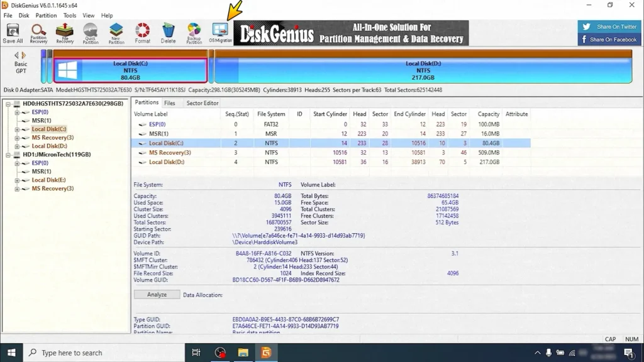Select the Local Disk(C:) row in the partition table
This screenshot has width=644, height=362.
click(331, 143)
